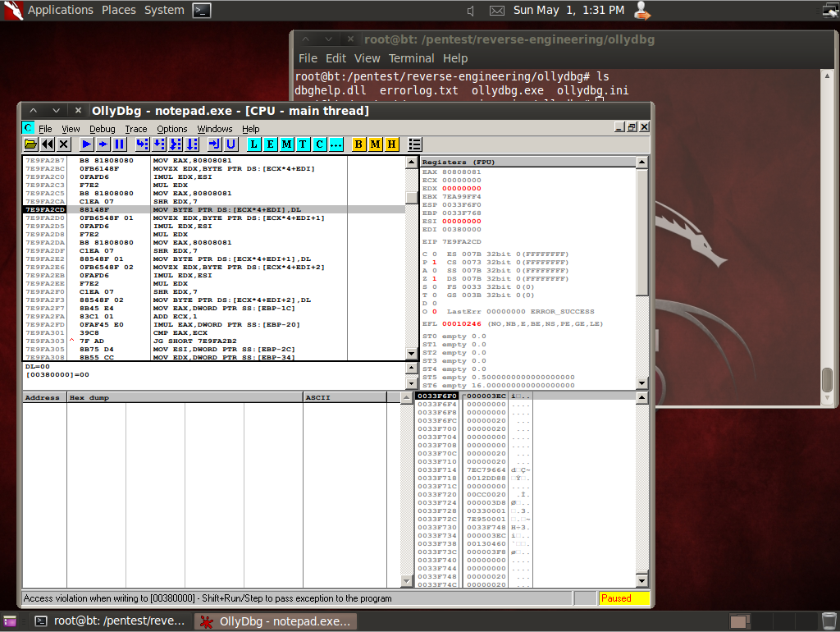
Task: Open the Memory map via the M icon
Action: 287,144
